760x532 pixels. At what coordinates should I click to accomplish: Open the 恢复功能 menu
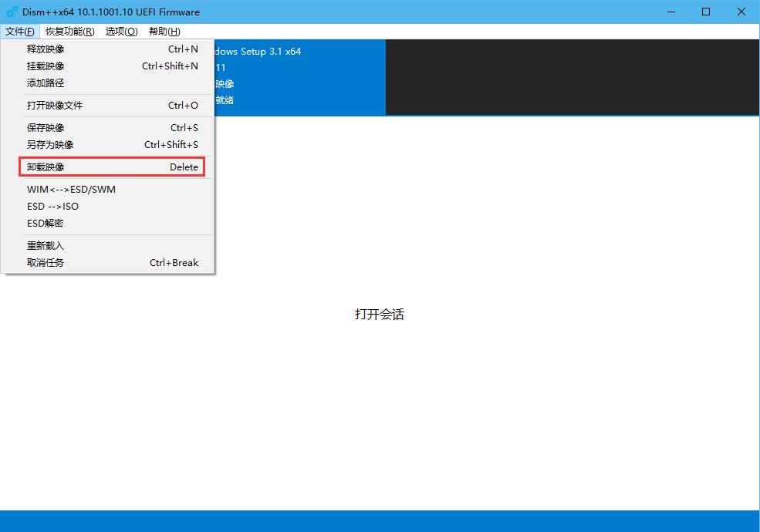point(69,31)
